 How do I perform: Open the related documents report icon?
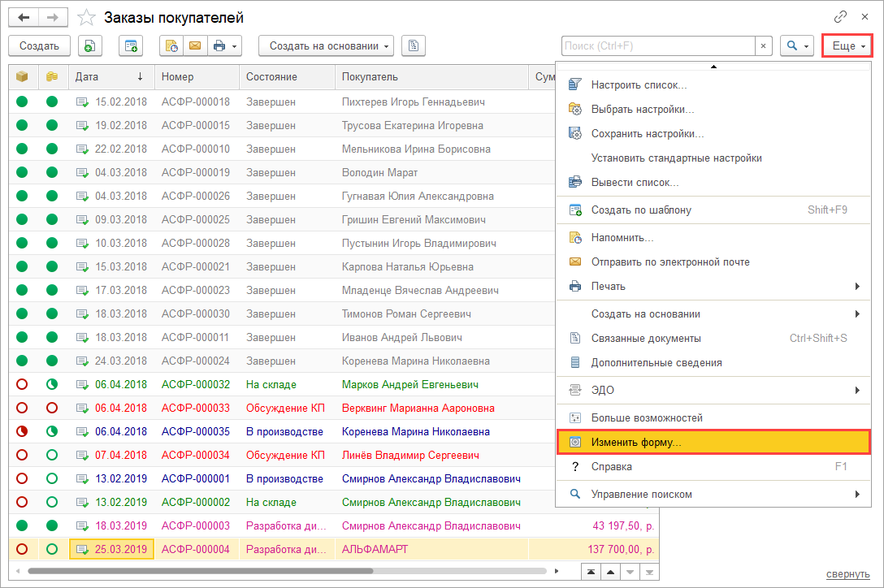413,46
